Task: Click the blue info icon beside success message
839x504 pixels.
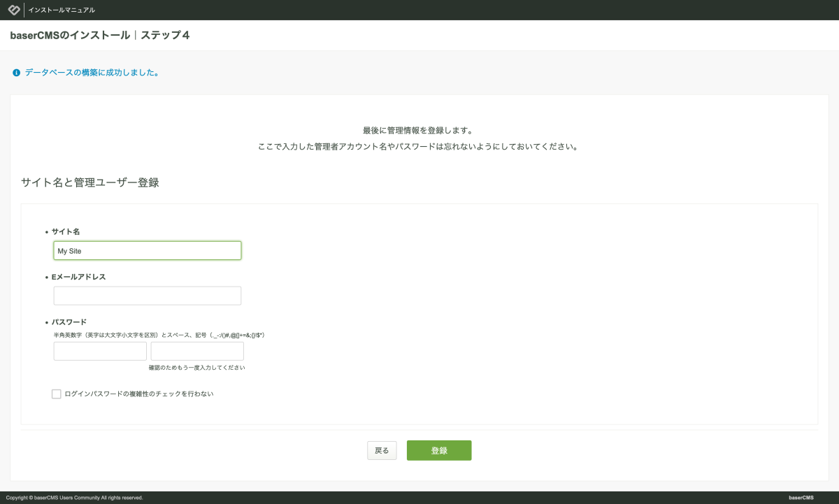Action: click(16, 73)
